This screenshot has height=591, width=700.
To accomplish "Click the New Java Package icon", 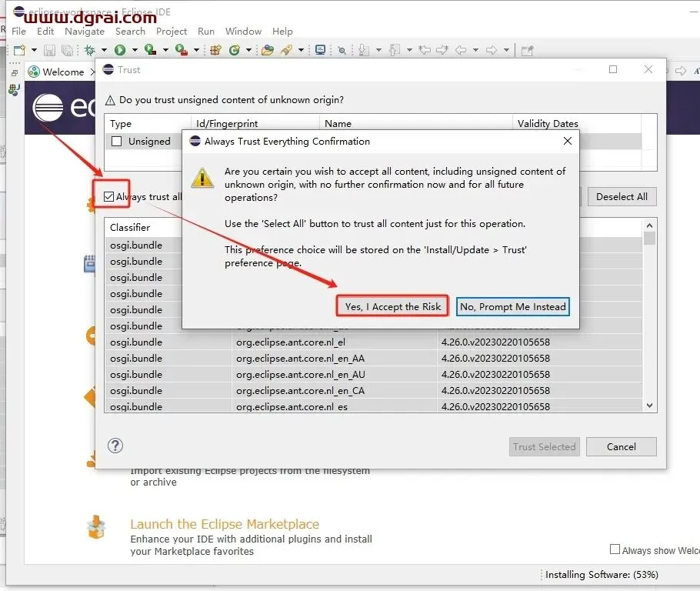I will (215, 50).
